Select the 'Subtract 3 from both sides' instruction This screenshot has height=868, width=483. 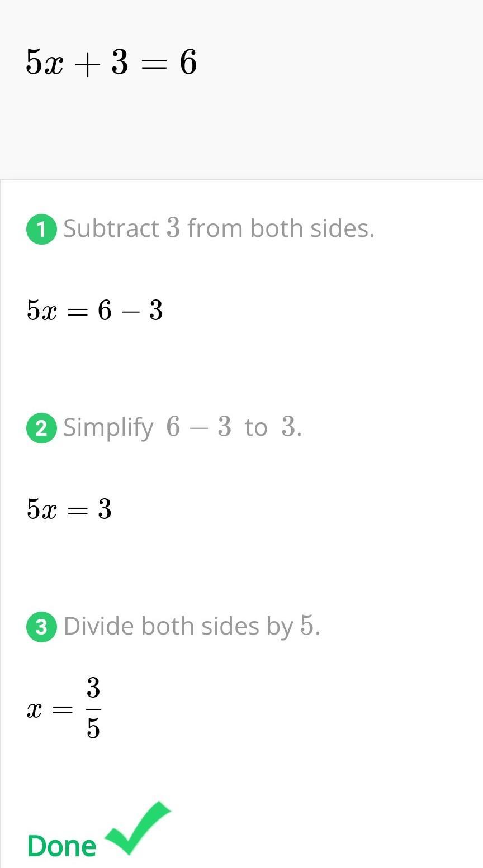pyautogui.click(x=219, y=228)
